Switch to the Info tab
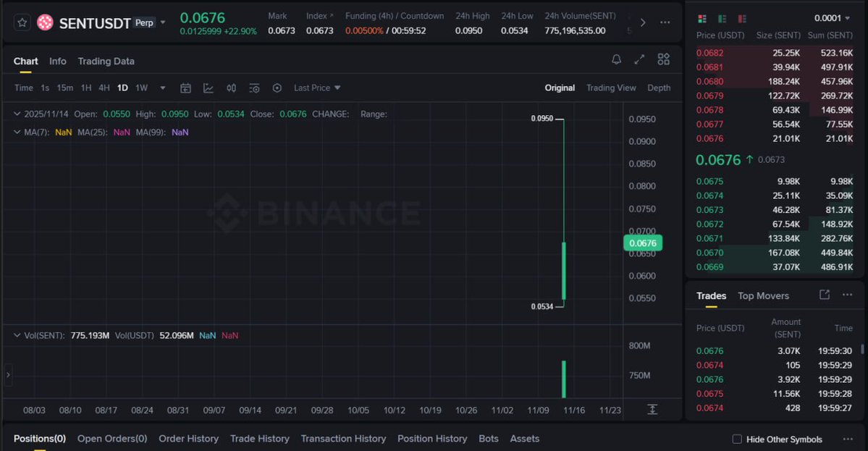The height and width of the screenshot is (451, 868). [58, 61]
